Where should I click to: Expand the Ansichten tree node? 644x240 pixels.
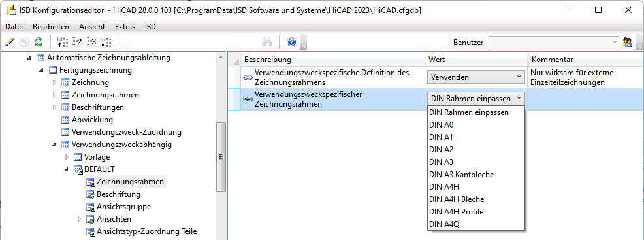click(x=79, y=219)
